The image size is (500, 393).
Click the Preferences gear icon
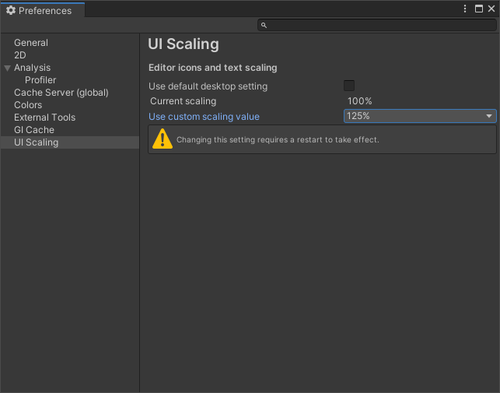click(x=11, y=10)
